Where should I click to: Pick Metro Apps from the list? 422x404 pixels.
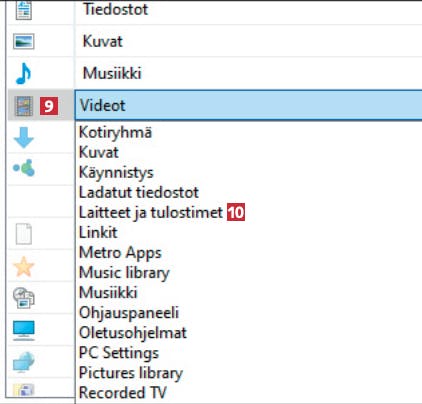pos(120,253)
